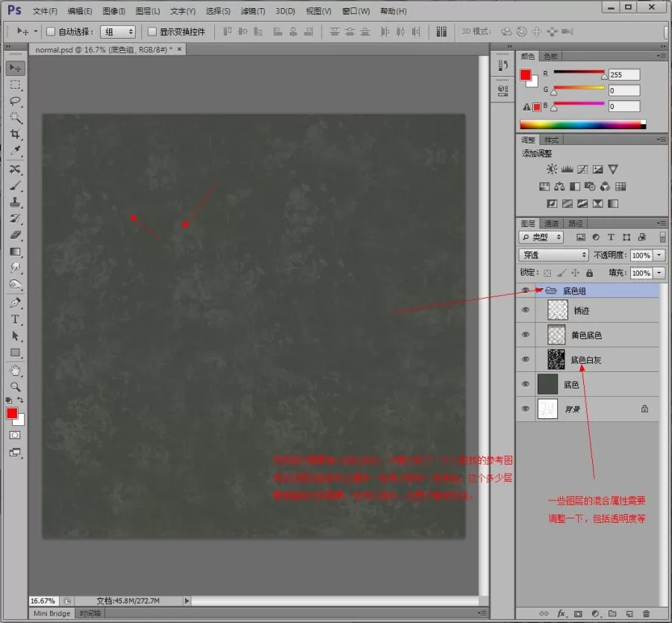
Task: Open the 不透明度 opacity dropdown arrow
Action: click(659, 255)
